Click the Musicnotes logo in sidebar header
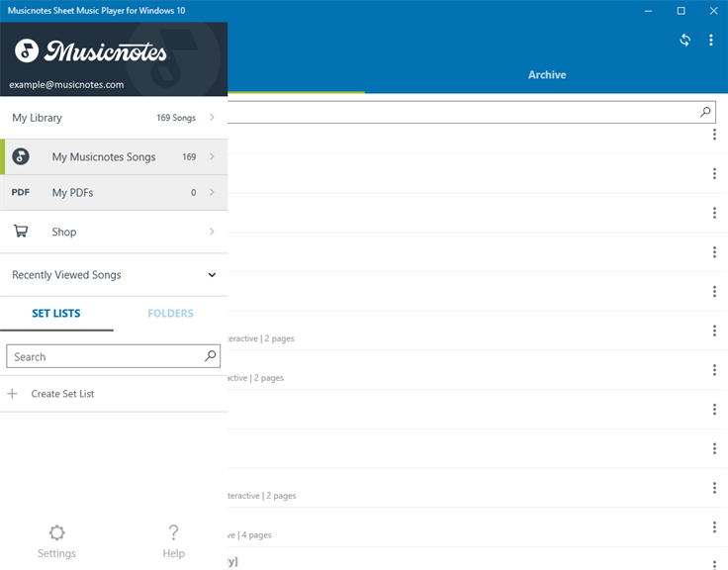The height and width of the screenshot is (570, 728). pyautogui.click(x=91, y=51)
